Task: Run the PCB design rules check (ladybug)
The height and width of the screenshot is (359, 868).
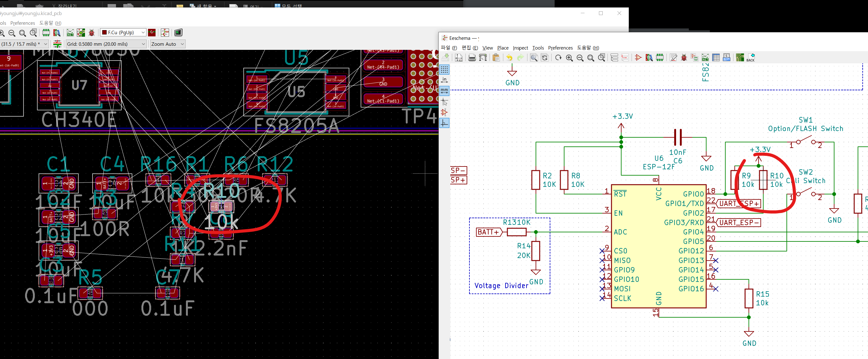Action: (x=91, y=33)
